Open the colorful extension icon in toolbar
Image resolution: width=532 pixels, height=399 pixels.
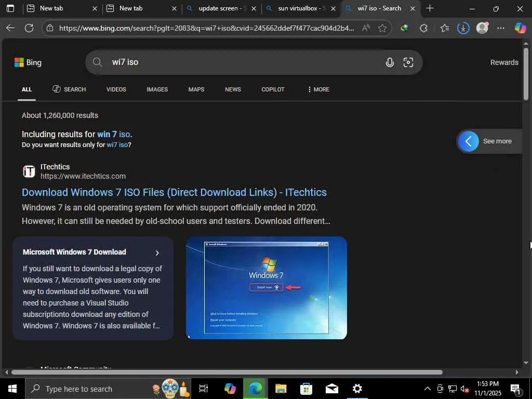coord(404,28)
